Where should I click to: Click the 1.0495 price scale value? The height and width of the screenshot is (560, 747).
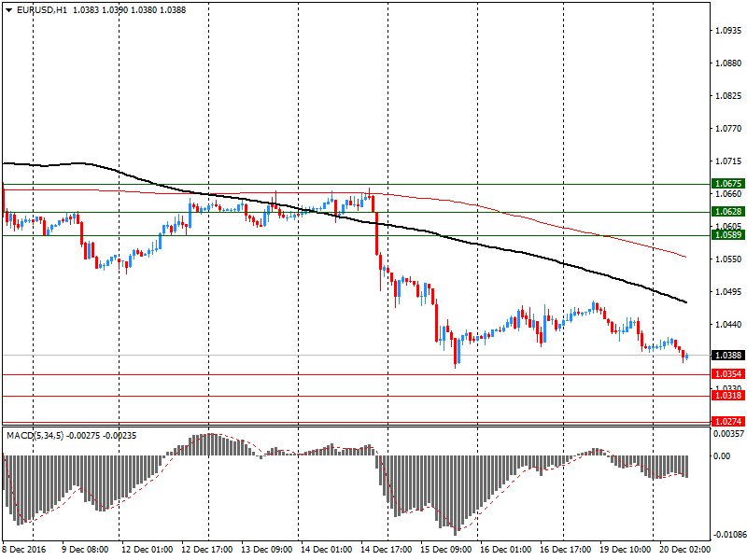coord(729,292)
